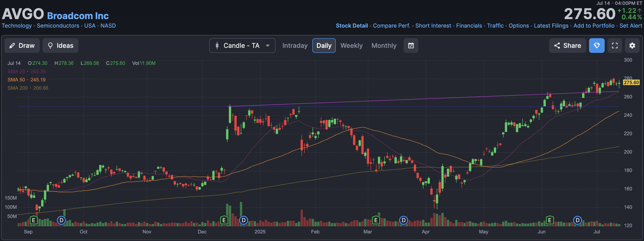Image resolution: width=644 pixels, height=241 pixels.
Task: Click the Vol 11.90M value
Action: (144, 63)
